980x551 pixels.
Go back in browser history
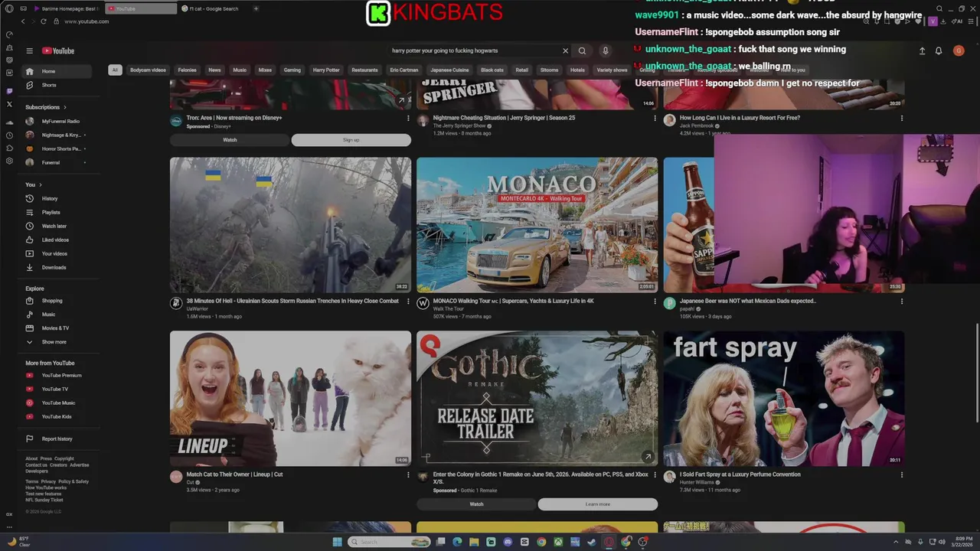click(x=23, y=21)
